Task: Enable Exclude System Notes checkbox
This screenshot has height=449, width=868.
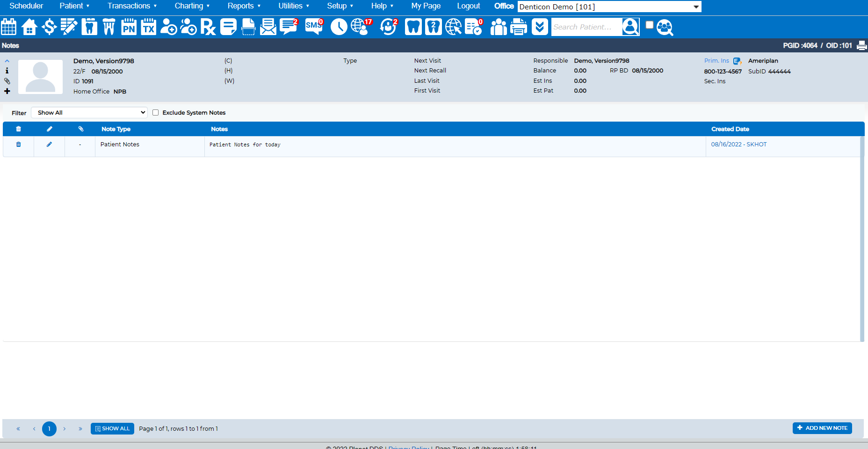Action: 155,113
